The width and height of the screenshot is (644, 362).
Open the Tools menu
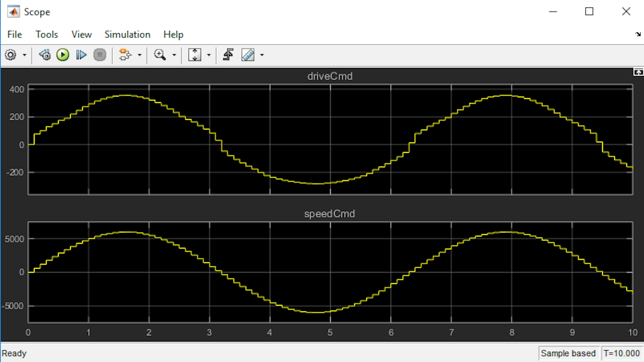pyautogui.click(x=47, y=34)
